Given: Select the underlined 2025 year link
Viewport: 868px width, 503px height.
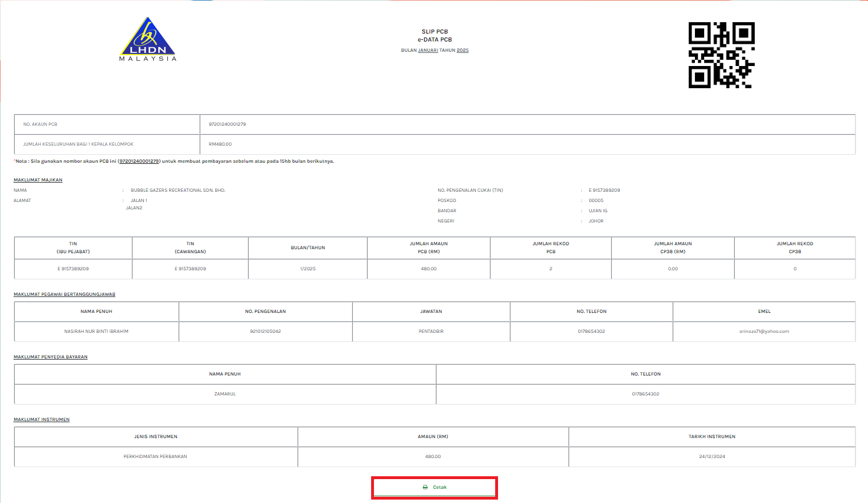Looking at the screenshot, I should pos(463,50).
